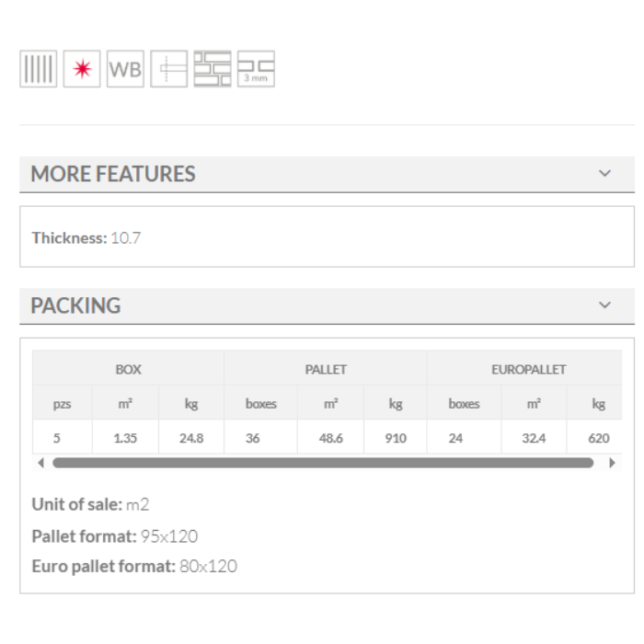644x644 pixels.
Task: Click the red star feature icon
Action: coord(82,69)
